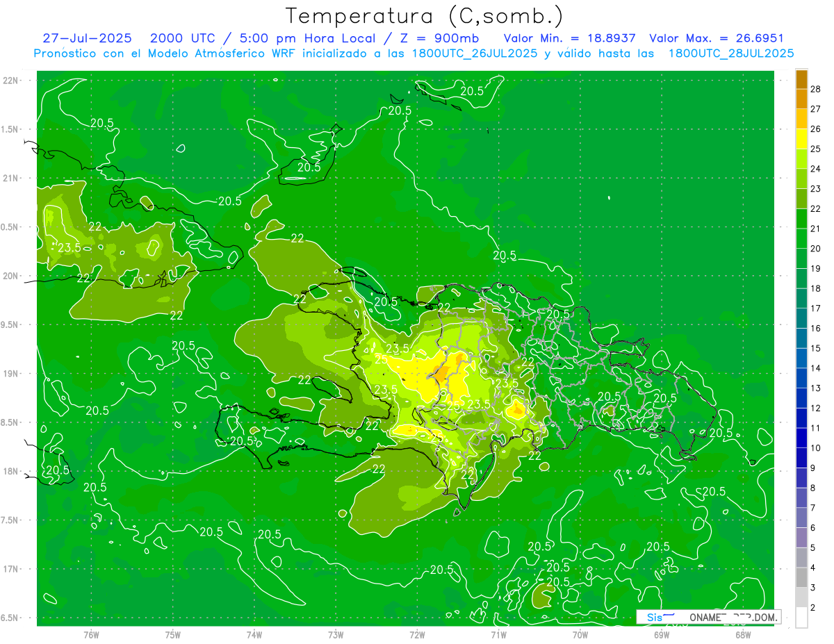Click the purple legend swatch between 5 and 6
The width and height of the screenshot is (834, 644).
[802, 538]
